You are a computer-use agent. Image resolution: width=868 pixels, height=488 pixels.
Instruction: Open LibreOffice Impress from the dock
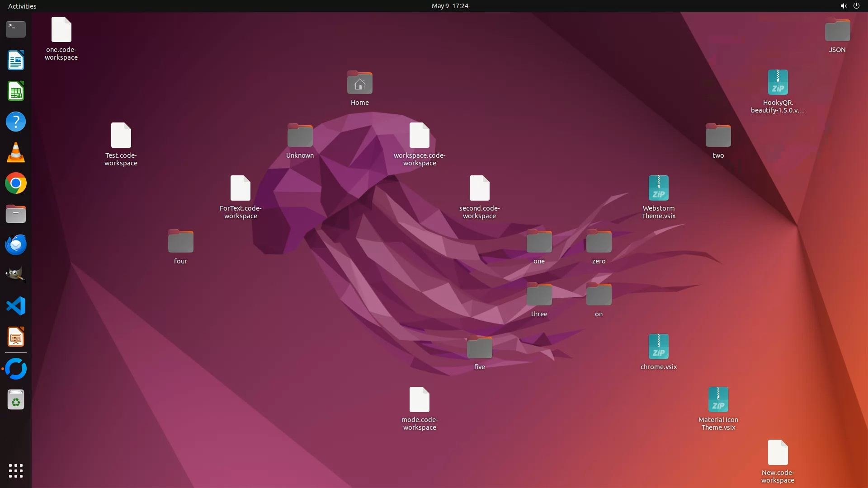coord(16,337)
